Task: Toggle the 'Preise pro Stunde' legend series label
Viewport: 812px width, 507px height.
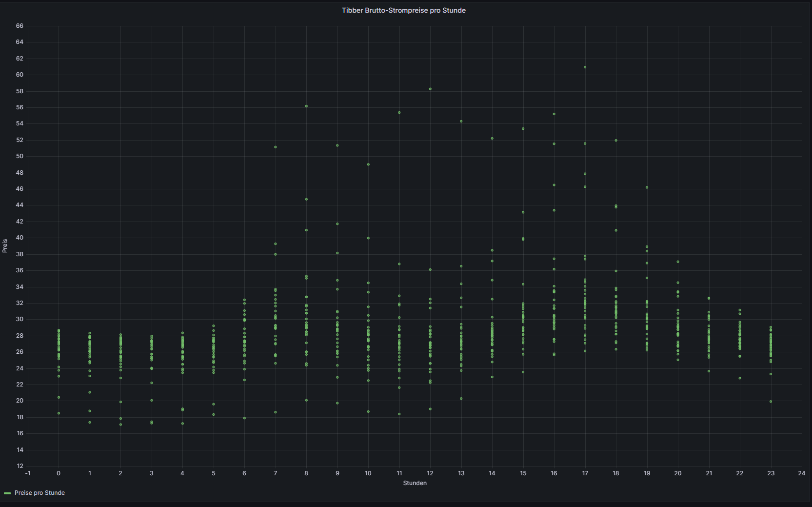Action: 40,493
